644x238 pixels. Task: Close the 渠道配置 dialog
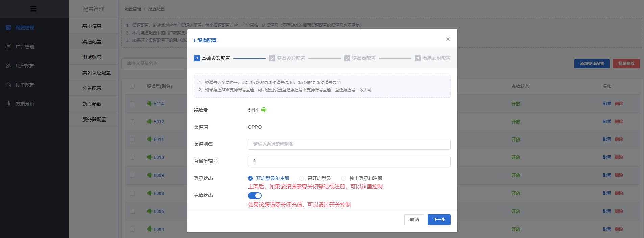(448, 39)
